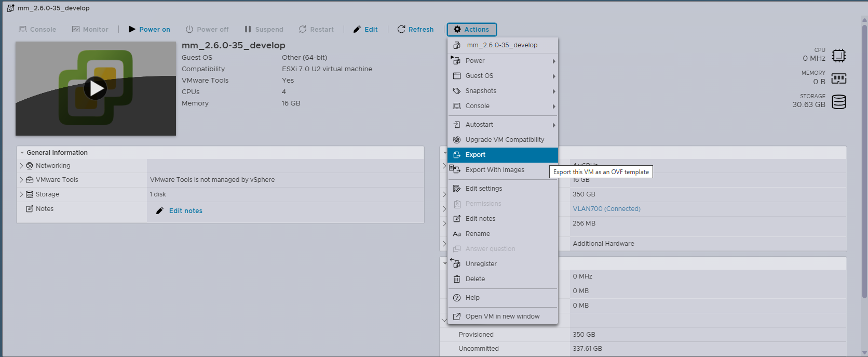
Task: Click the VM title bar icon
Action: (10, 8)
